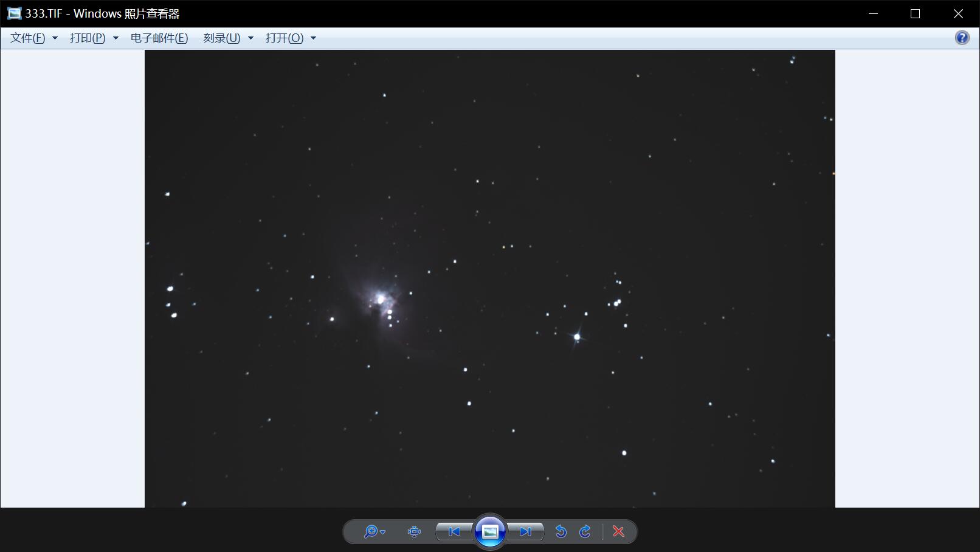
Task: Close the photo viewer window
Action: tap(958, 13)
